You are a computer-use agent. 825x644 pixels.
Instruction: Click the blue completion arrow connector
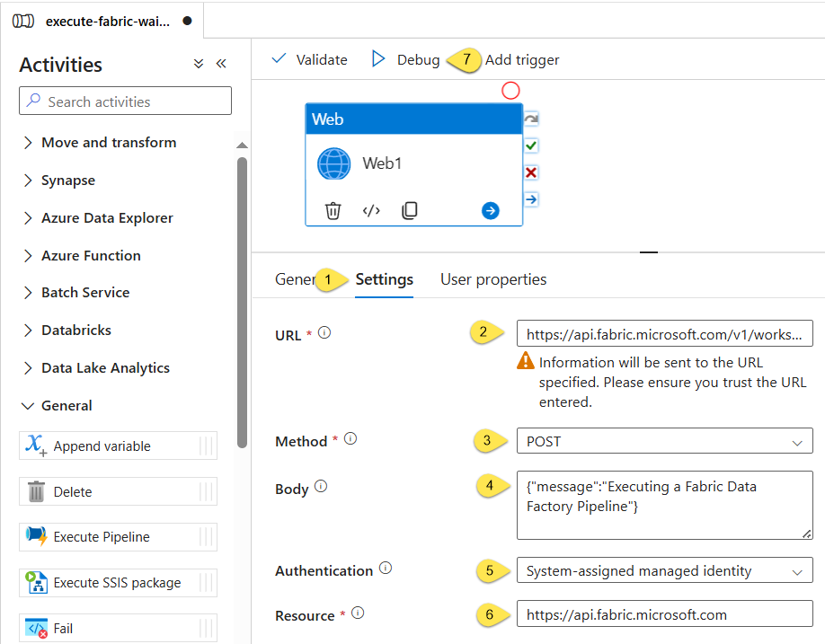click(x=531, y=199)
